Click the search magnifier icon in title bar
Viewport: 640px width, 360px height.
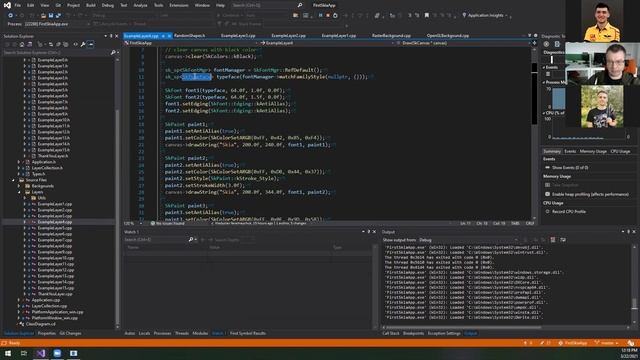300,5
